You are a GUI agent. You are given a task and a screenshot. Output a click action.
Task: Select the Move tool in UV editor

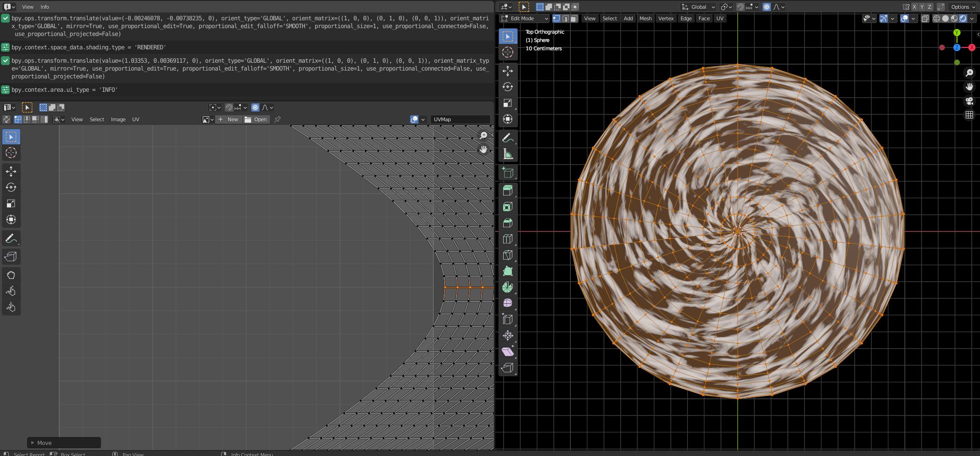click(11, 172)
